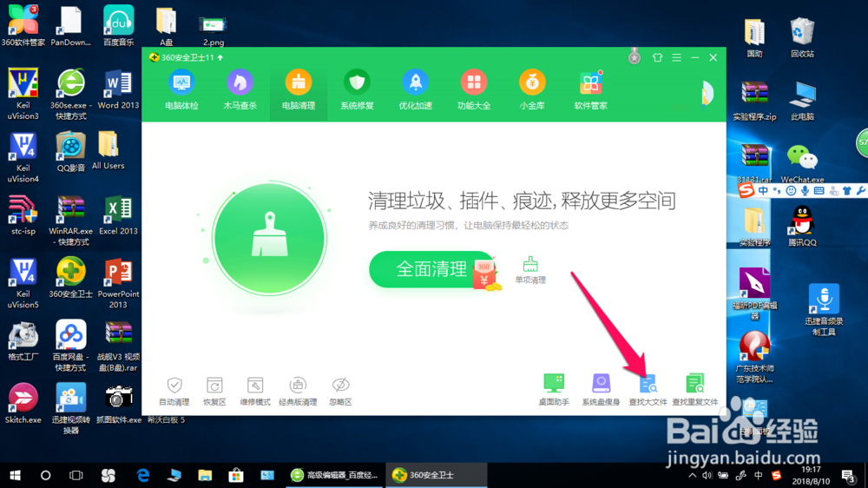Open the 电脑体检 tab in 360安全卫士
The width and height of the screenshot is (868, 488).
tap(181, 90)
